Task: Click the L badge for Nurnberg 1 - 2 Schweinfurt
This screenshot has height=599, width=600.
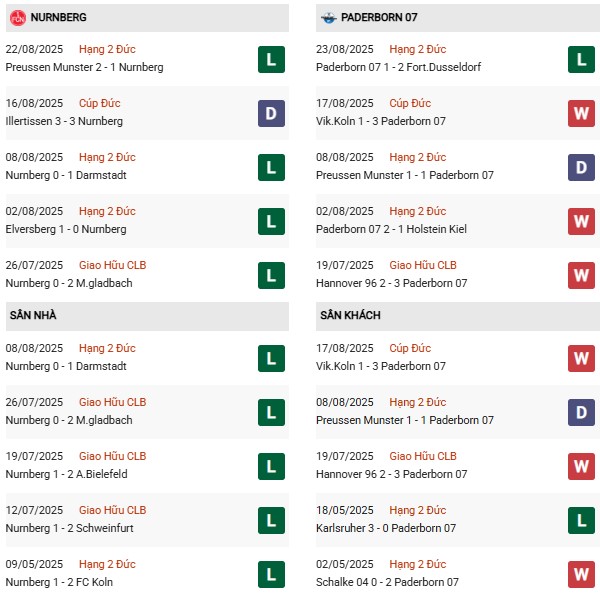Action: (270, 520)
